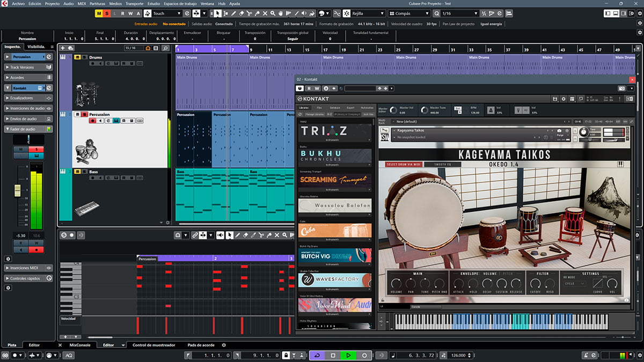The image size is (644, 362).
Task: Expand the Ecualizadores inspector section
Action: tap(28, 98)
